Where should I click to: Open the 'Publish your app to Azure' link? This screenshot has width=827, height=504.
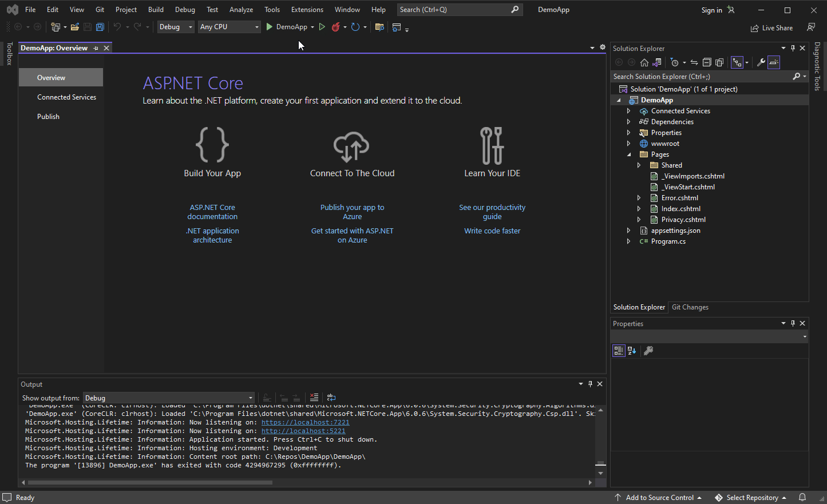[x=352, y=212]
